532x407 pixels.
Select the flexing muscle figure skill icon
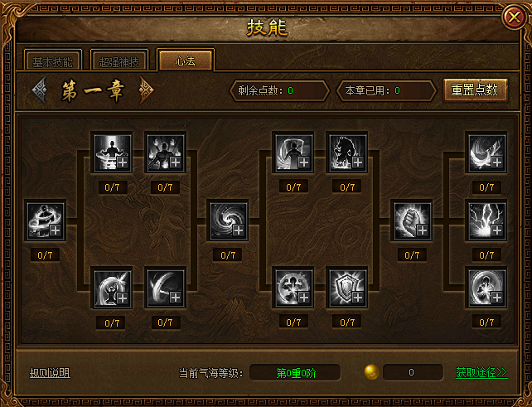pos(294,288)
